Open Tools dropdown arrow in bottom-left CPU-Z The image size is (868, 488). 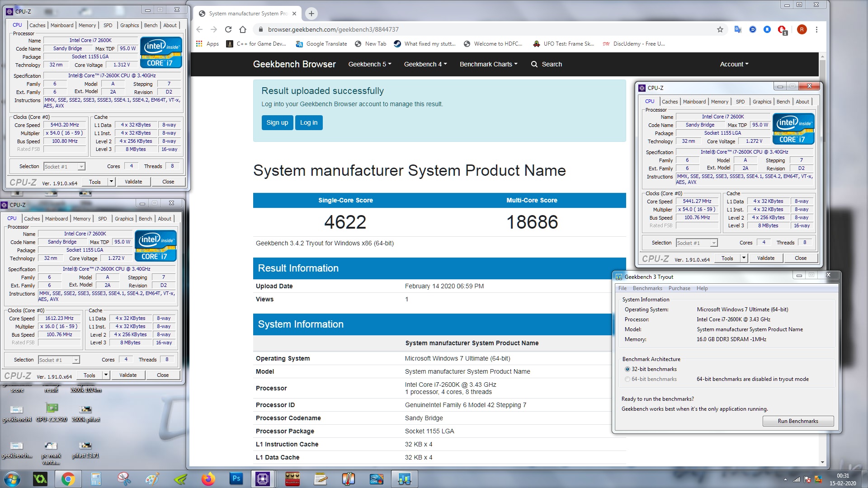106,375
